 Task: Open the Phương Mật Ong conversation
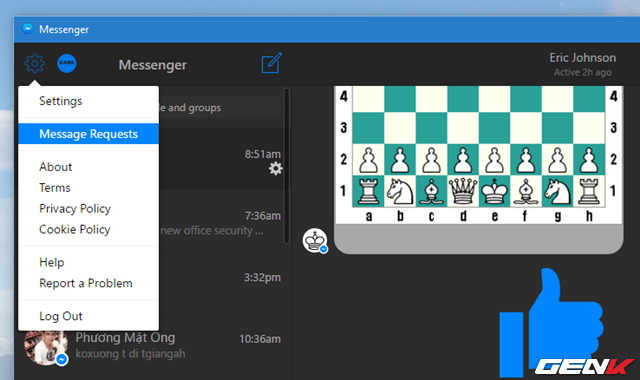(x=153, y=345)
